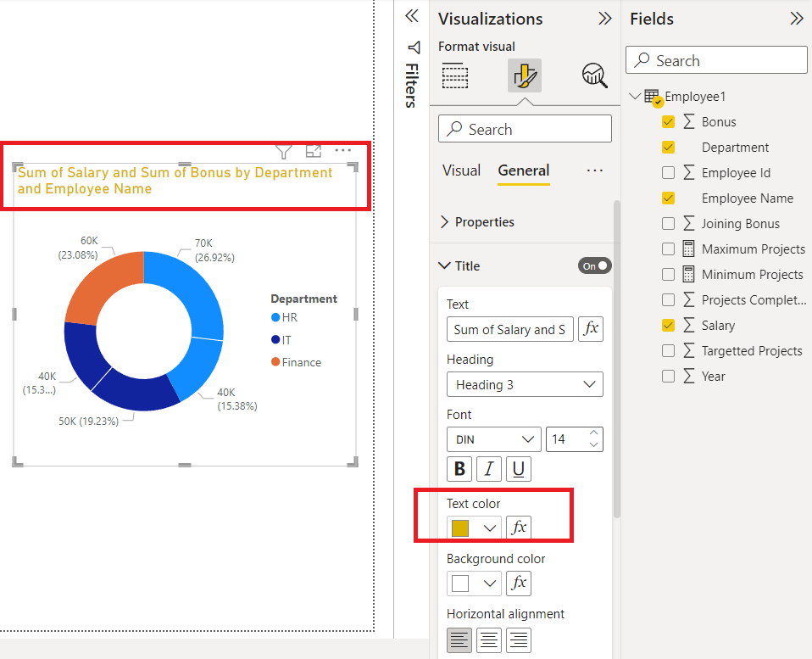Click the title Text input field

click(509, 329)
